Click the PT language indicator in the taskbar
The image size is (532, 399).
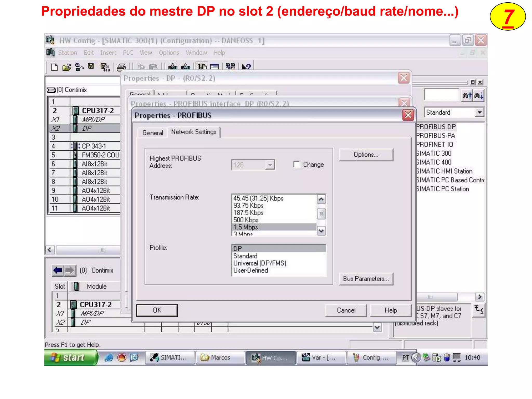coord(405,358)
